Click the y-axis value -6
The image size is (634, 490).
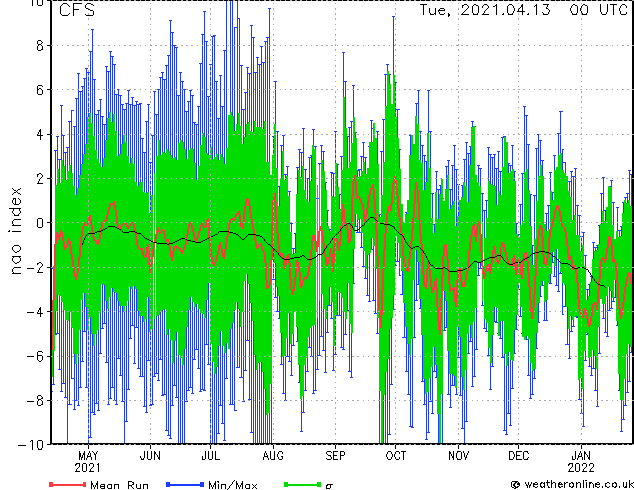tap(35, 356)
